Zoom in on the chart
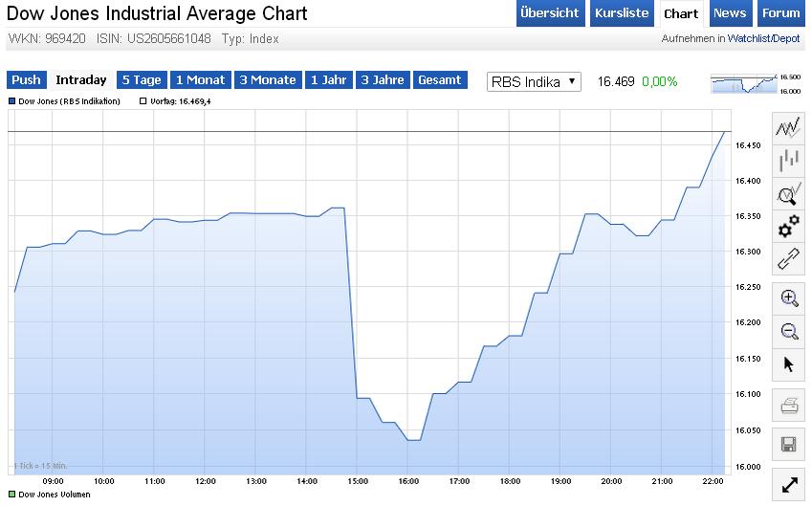Image resolution: width=812 pixels, height=506 pixels. point(789,297)
